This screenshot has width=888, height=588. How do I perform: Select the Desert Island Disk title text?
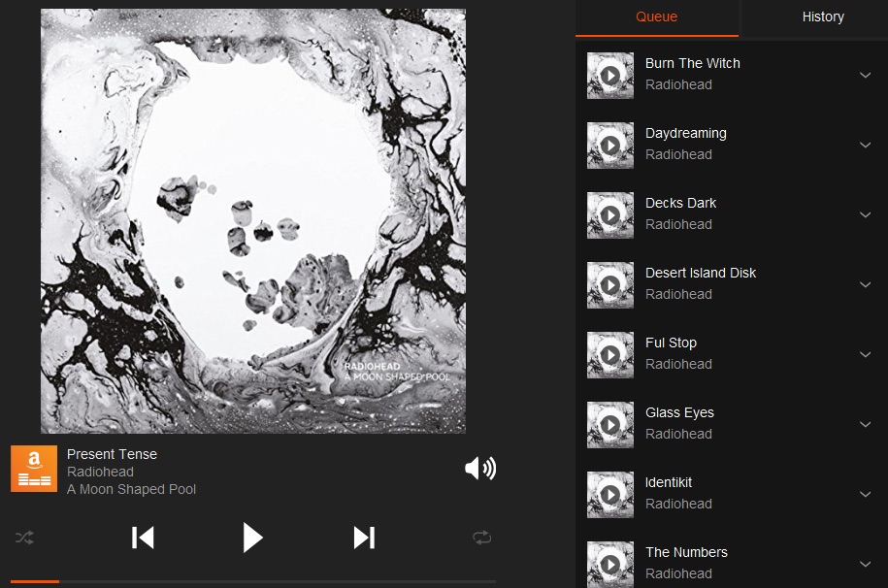[x=701, y=273]
